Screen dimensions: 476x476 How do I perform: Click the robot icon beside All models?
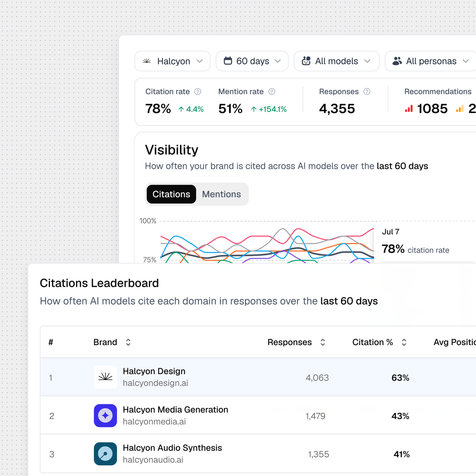pyautogui.click(x=306, y=61)
